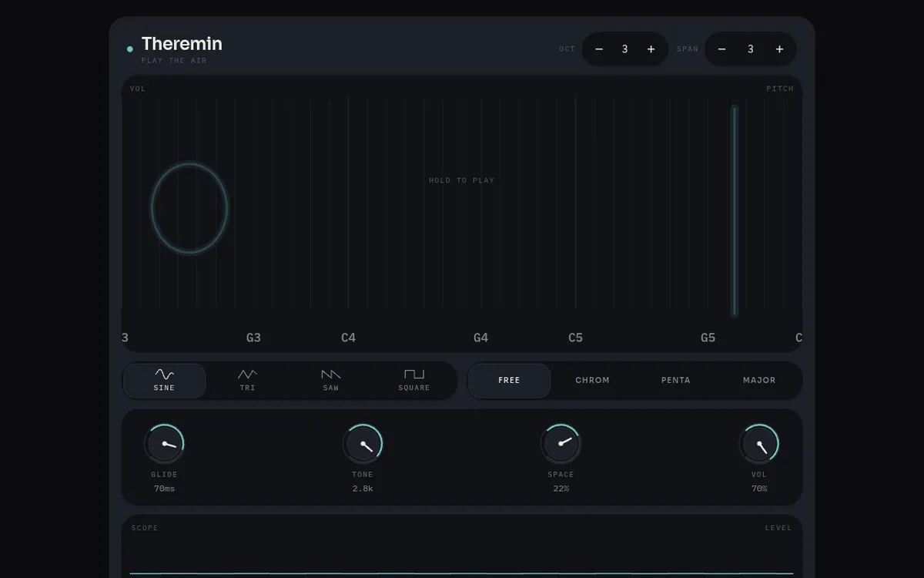Click the 22% space value

click(561, 489)
